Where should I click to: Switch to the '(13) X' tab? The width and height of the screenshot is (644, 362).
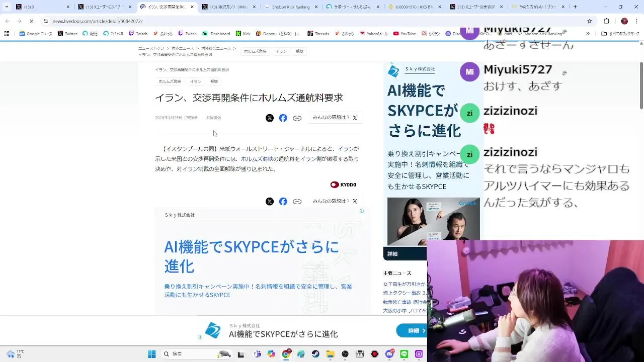pyautogui.click(x=42, y=7)
